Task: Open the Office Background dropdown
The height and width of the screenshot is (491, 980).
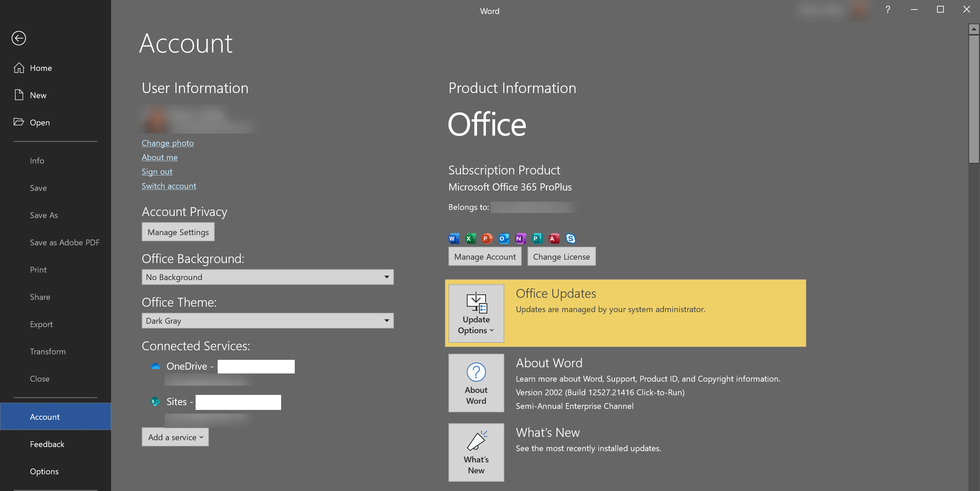Action: pos(267,277)
